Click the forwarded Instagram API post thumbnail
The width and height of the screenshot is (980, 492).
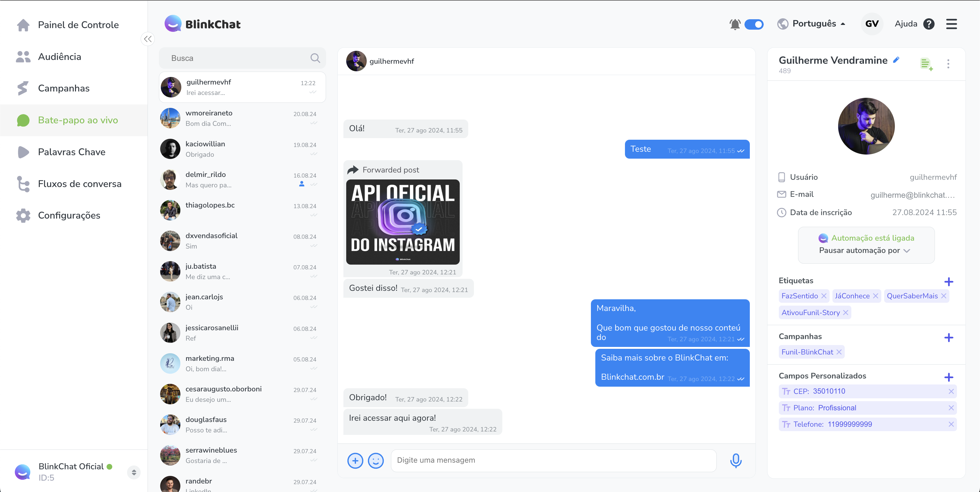(x=402, y=222)
